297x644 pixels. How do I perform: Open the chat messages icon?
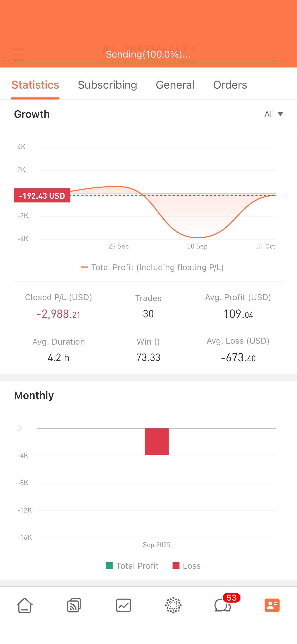tap(222, 606)
